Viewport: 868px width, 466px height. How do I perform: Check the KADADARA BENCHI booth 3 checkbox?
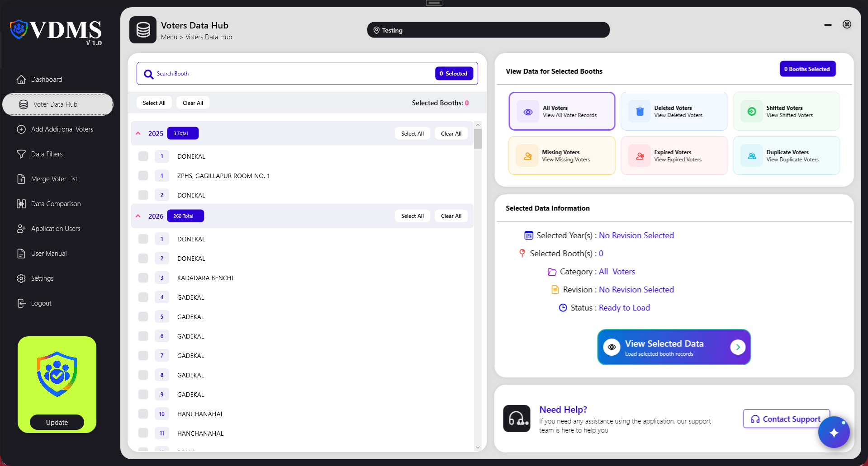pos(143,278)
